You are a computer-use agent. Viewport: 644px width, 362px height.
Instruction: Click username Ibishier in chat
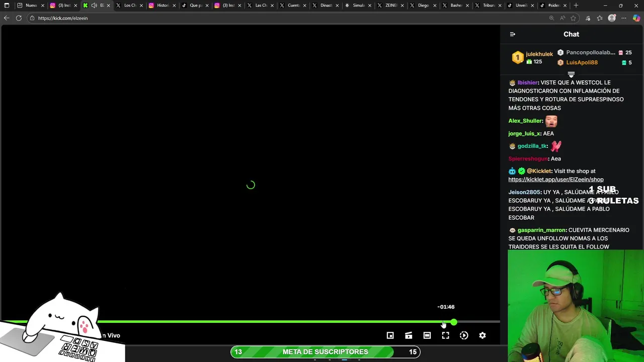(527, 82)
